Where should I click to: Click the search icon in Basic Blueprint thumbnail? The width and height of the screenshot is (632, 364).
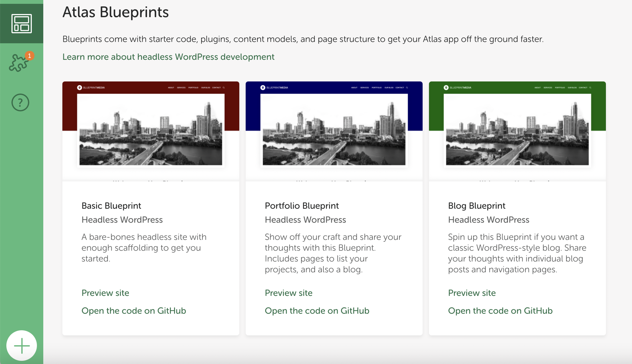pyautogui.click(x=224, y=87)
